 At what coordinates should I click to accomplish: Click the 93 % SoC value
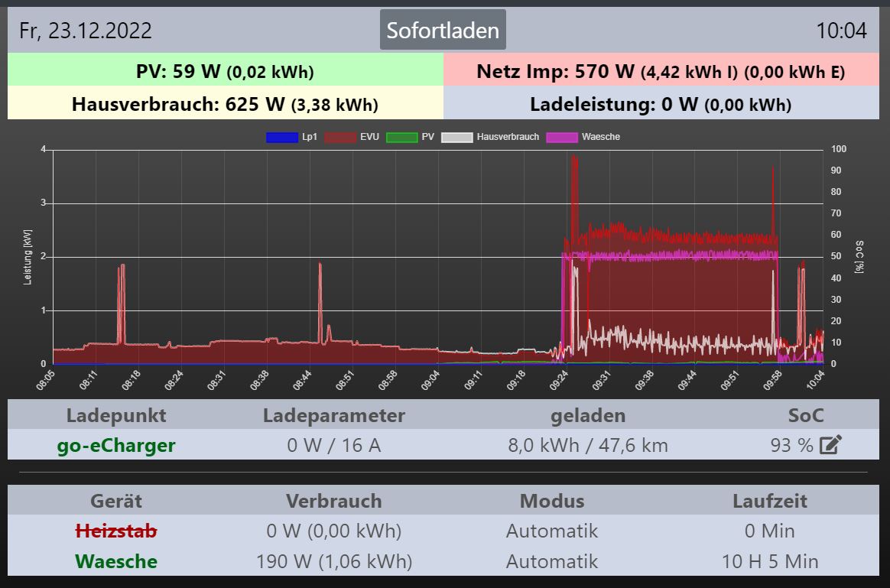click(791, 445)
